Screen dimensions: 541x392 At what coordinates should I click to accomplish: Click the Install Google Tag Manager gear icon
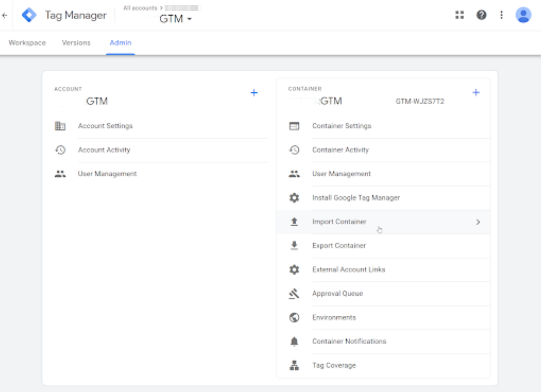pyautogui.click(x=294, y=198)
